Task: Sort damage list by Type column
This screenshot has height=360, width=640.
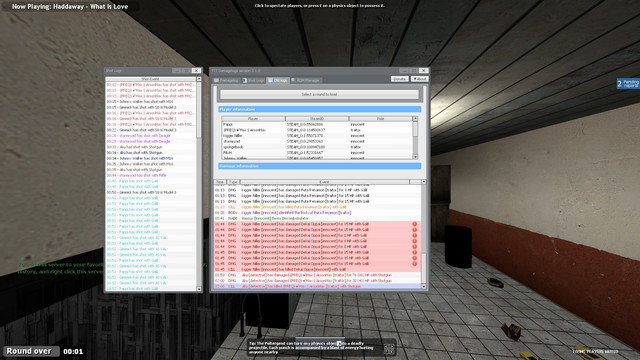Action: (x=233, y=182)
